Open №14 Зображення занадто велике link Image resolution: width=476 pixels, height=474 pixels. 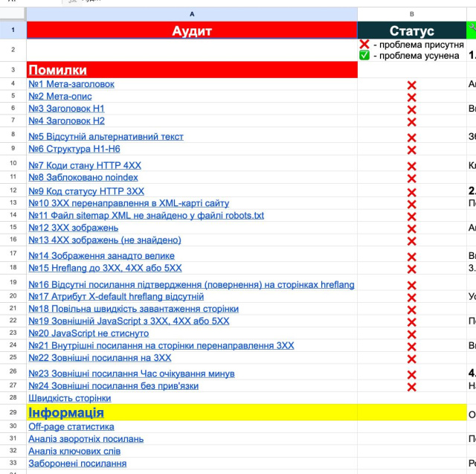pos(101,256)
